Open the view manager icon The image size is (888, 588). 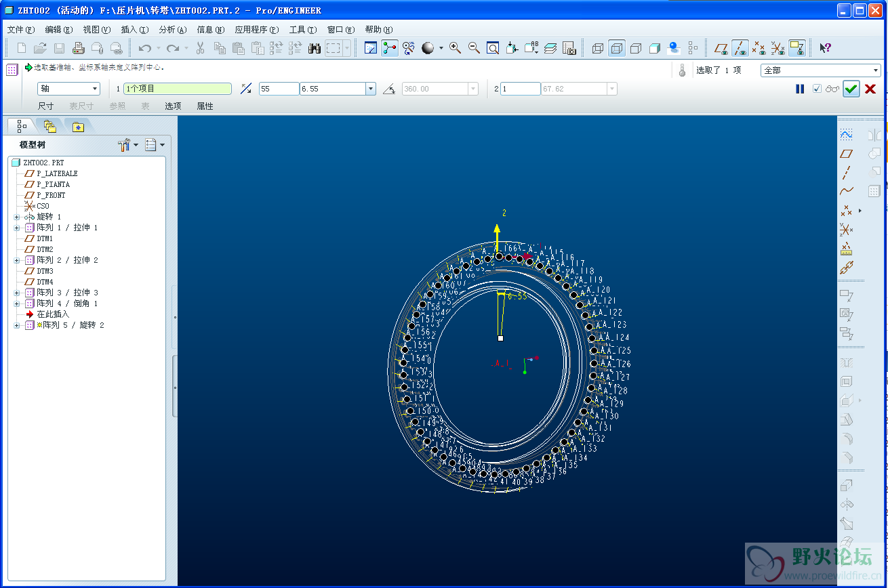coord(569,48)
